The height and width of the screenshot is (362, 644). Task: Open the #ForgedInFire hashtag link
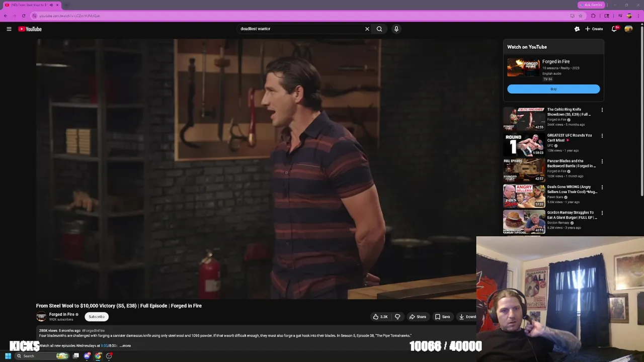pos(93,331)
